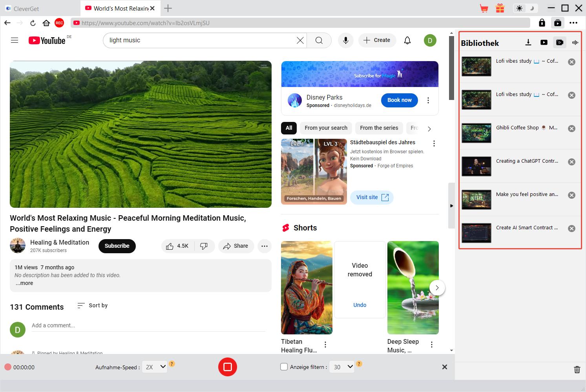Click the shopping cart icon
Viewport: 586px width, 392px height.
[x=484, y=8]
